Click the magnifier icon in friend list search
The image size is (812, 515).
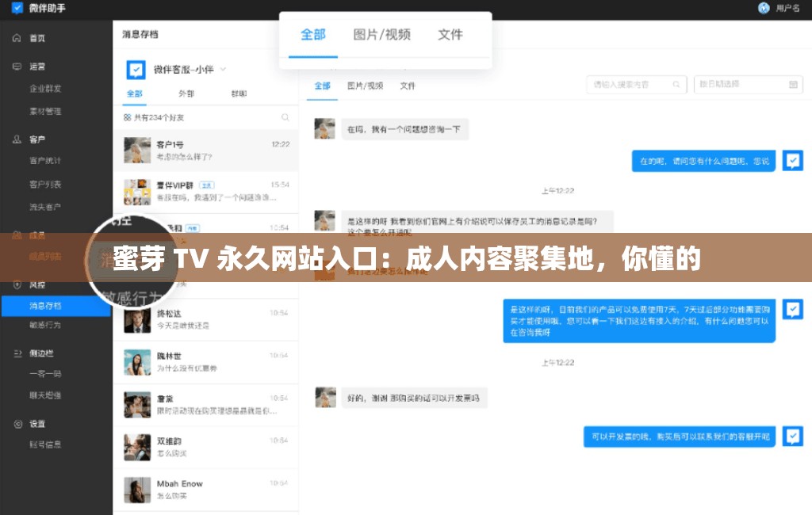pyautogui.click(x=285, y=117)
